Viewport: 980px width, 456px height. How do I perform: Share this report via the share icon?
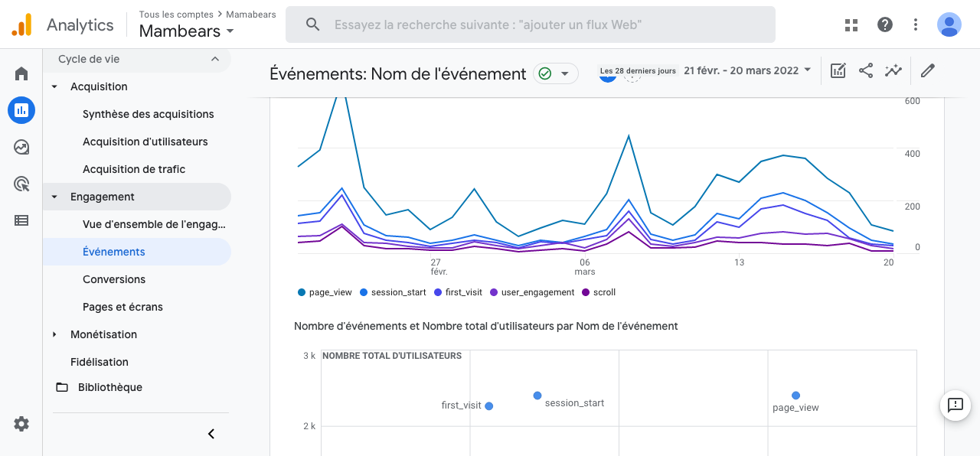(x=866, y=70)
